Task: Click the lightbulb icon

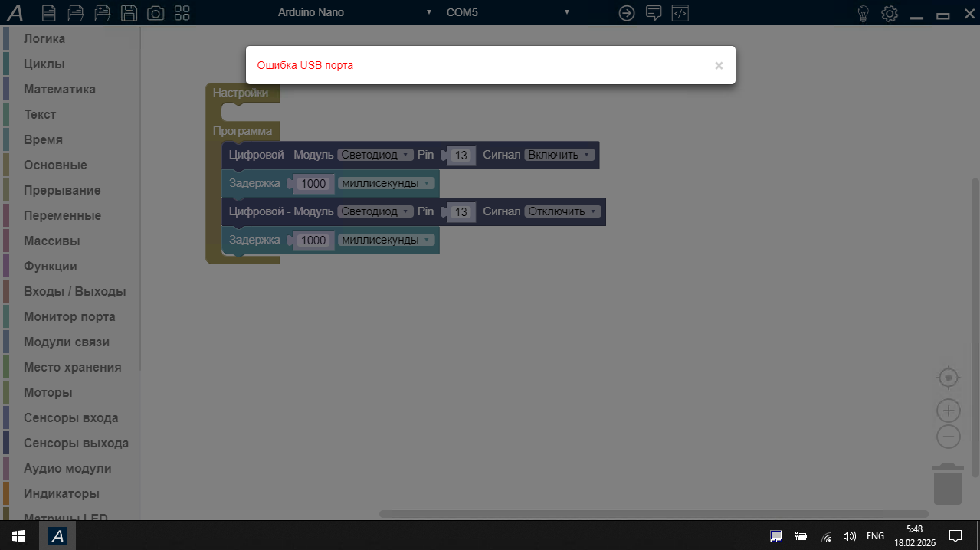Action: click(x=864, y=13)
